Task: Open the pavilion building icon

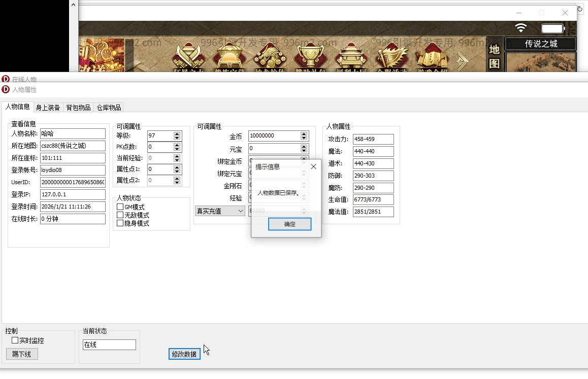Action: (x=350, y=57)
